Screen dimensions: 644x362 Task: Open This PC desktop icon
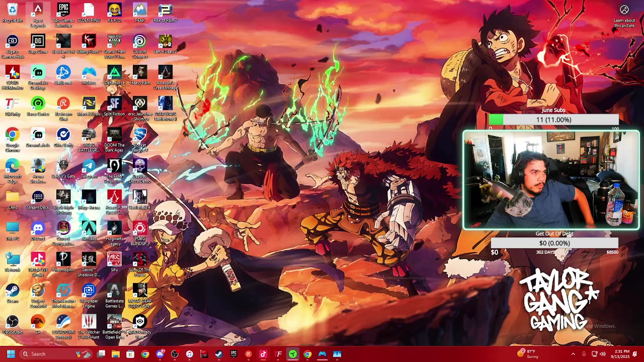[13, 232]
